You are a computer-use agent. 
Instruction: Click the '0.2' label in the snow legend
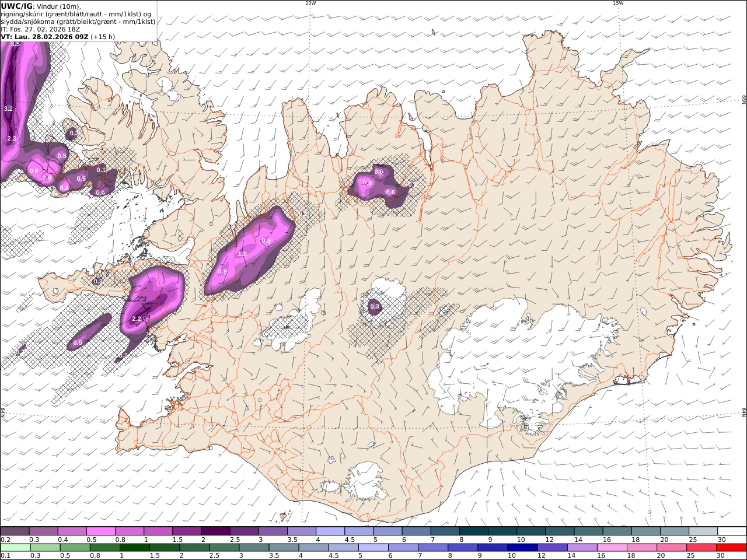[x=5, y=540]
